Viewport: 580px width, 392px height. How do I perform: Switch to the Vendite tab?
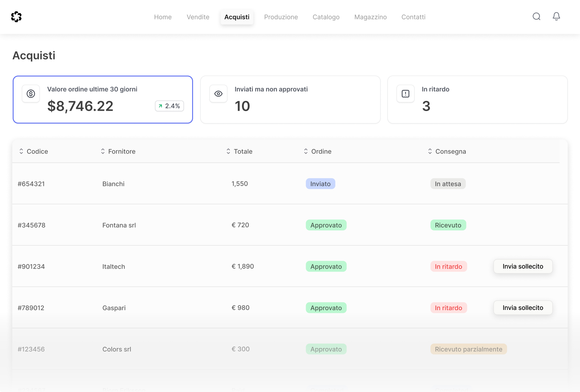pyautogui.click(x=198, y=17)
